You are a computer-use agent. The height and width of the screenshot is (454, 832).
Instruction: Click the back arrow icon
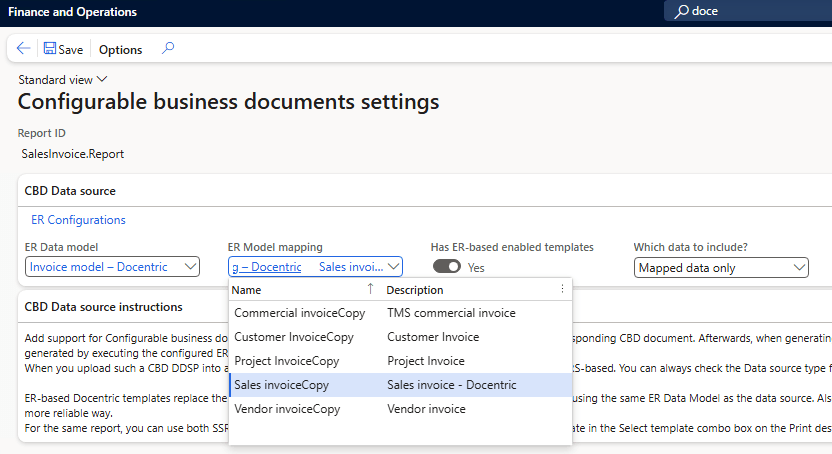coord(24,49)
